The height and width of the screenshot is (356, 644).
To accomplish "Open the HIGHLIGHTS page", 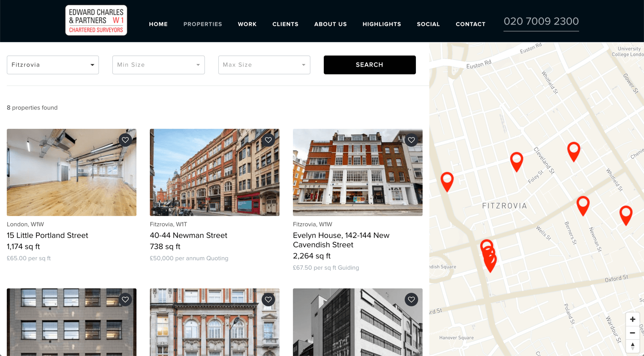I will [x=382, y=24].
